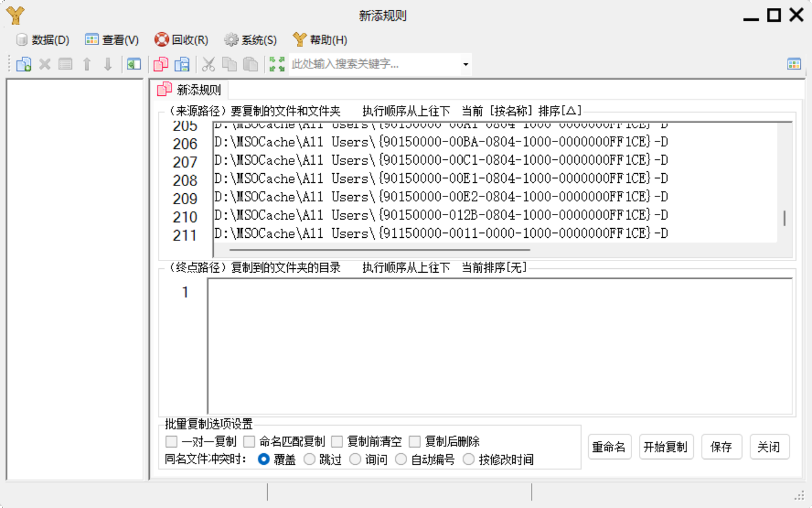Click the scissors cut icon
The image size is (812, 508).
(x=209, y=64)
